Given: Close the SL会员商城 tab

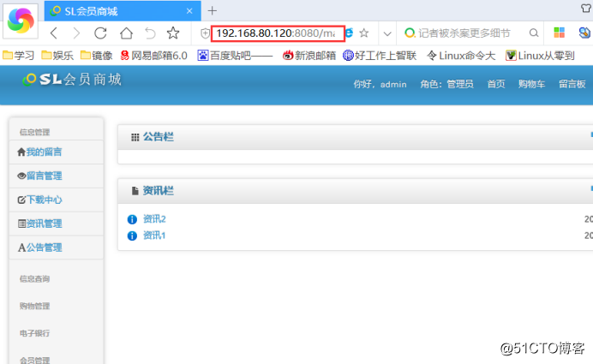Looking at the screenshot, I should pos(189,11).
